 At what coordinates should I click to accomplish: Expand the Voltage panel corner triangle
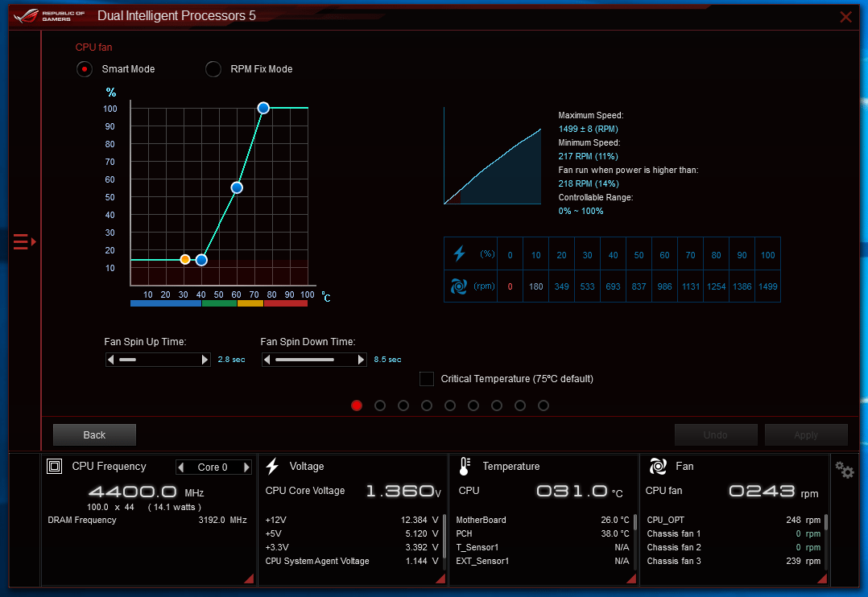(x=441, y=578)
